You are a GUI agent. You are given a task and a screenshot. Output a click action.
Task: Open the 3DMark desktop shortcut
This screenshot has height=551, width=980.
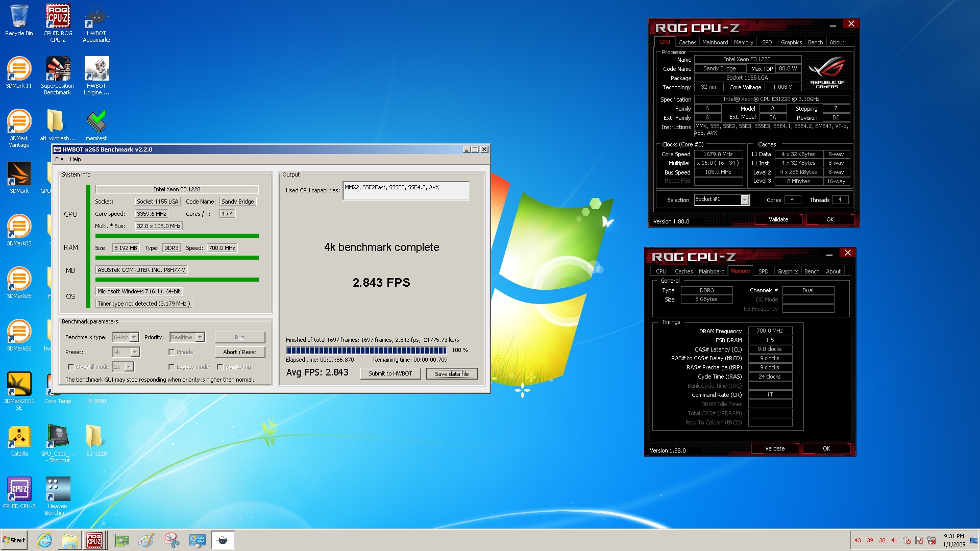(x=19, y=178)
